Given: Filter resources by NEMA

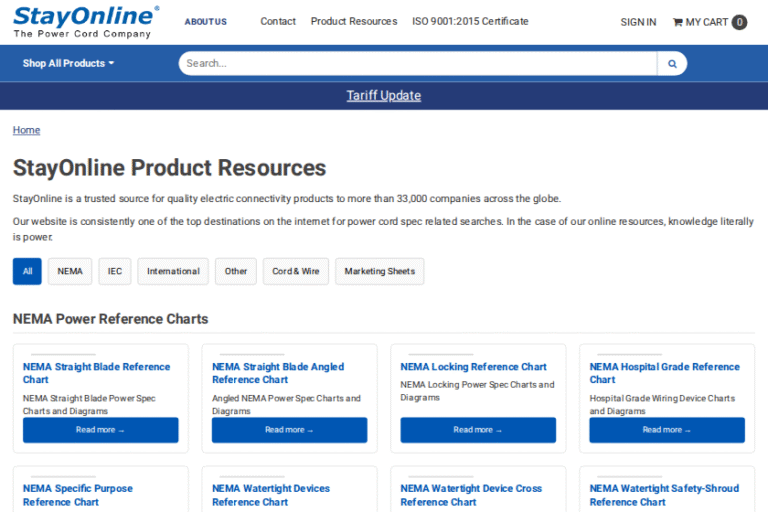Looking at the screenshot, I should pos(70,271).
